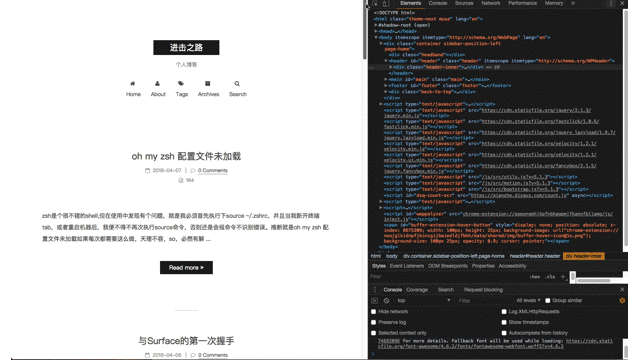Expand the main#main element node
This screenshot has width=640, height=360.
tap(386, 79)
